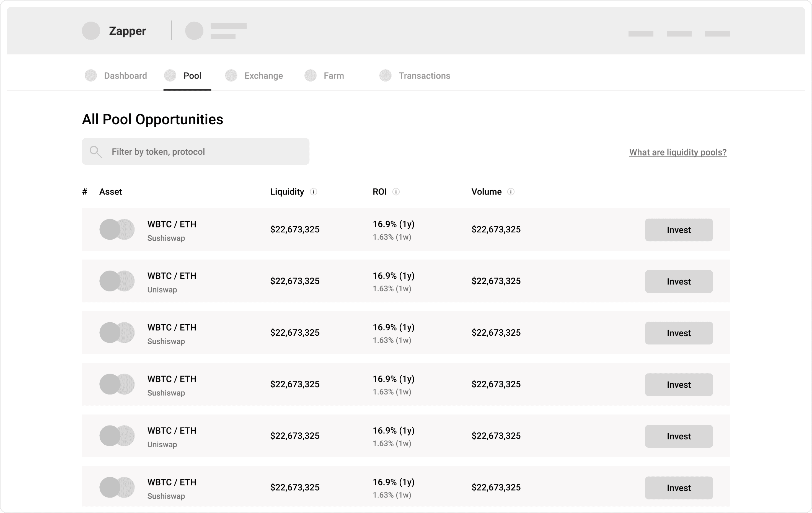The width and height of the screenshot is (812, 513).
Task: Click the Dashboard tab icon
Action: click(91, 76)
